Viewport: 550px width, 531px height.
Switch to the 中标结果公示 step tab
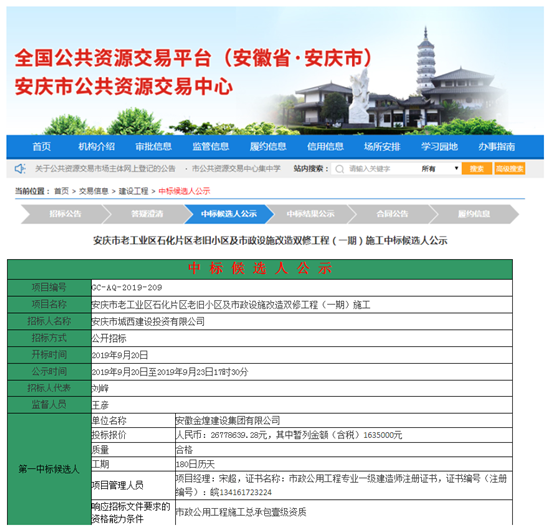(310, 214)
